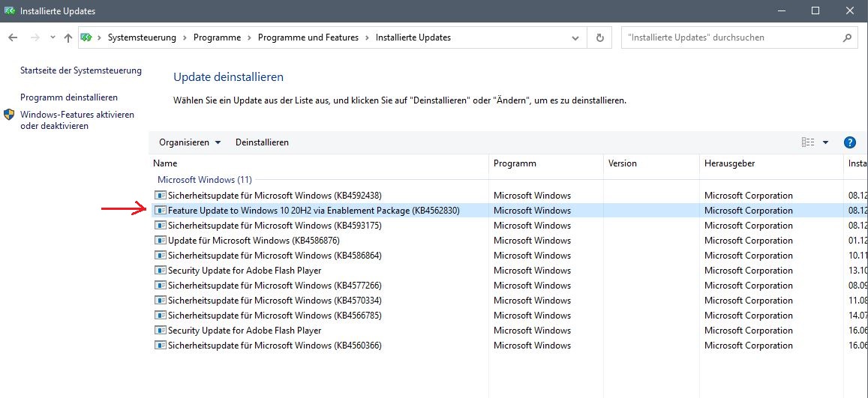Refresh the Installierte Updates view
The image size is (868, 398).
click(599, 37)
